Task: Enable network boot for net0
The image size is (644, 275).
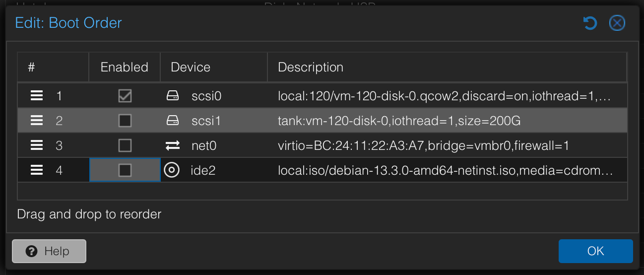Action: point(125,145)
